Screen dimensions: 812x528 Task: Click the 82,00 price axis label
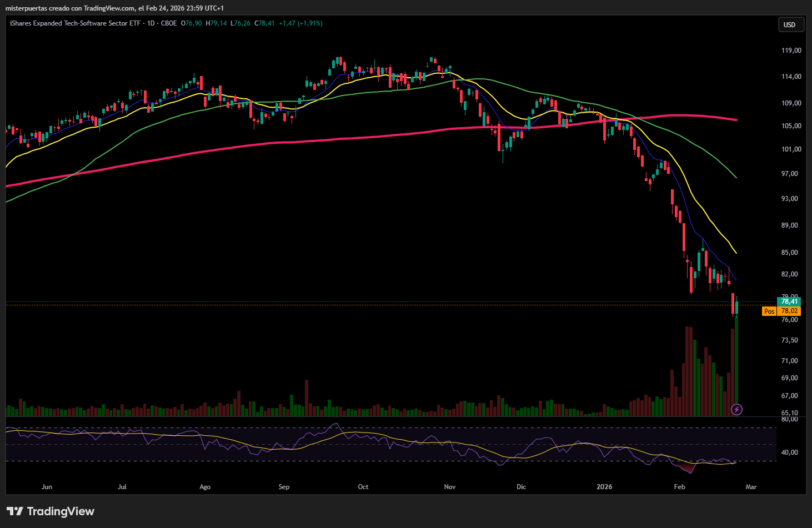click(x=789, y=274)
